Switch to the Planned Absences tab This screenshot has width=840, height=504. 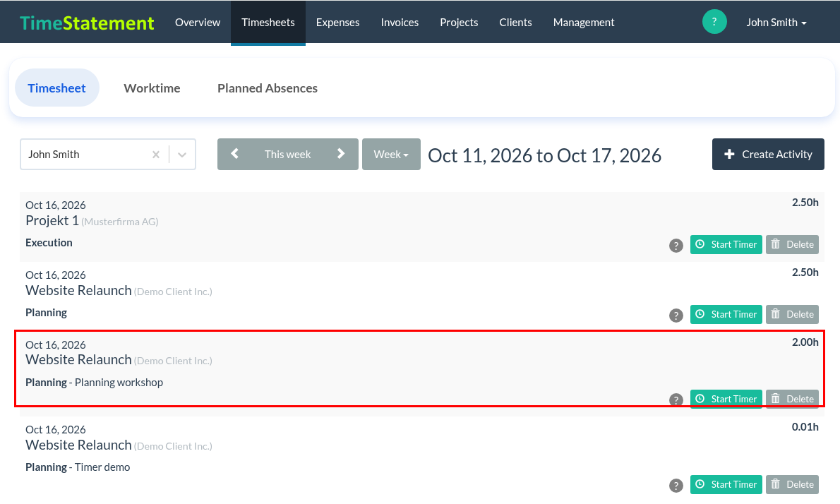click(268, 88)
